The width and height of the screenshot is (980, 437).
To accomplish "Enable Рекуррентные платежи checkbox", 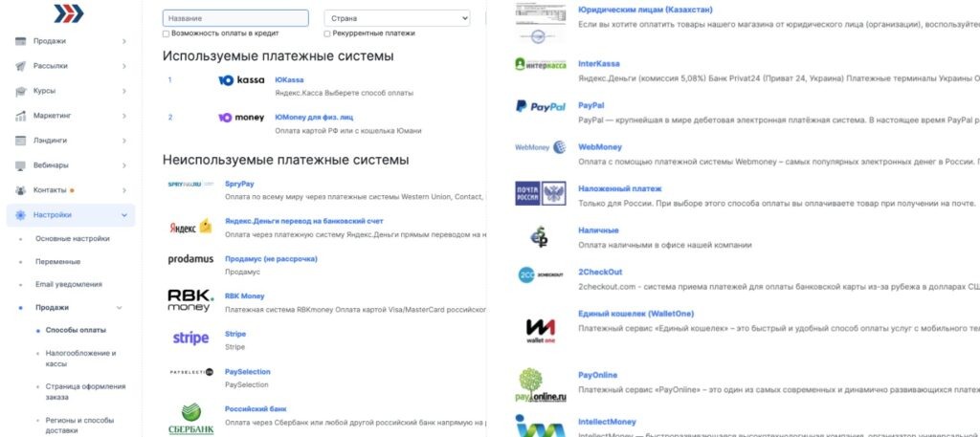I will [x=327, y=33].
